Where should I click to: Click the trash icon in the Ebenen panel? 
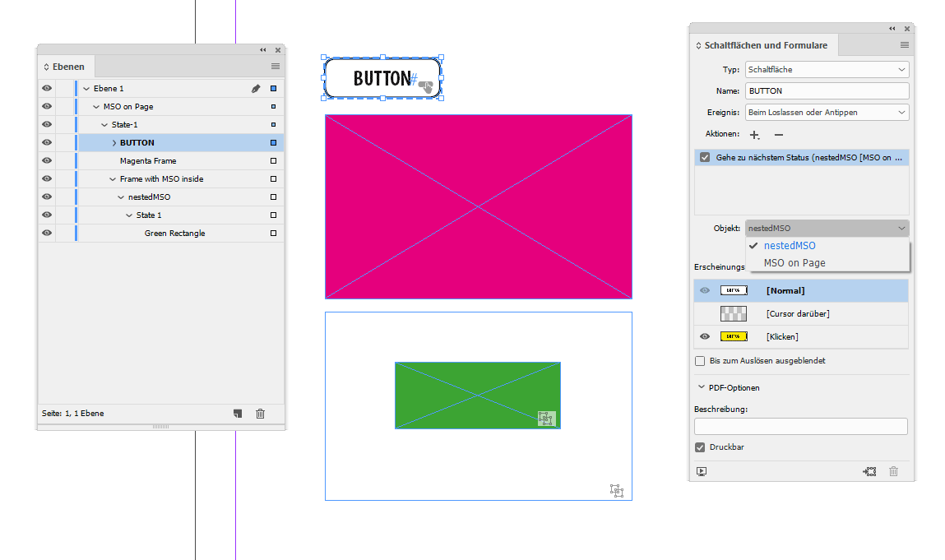click(260, 414)
